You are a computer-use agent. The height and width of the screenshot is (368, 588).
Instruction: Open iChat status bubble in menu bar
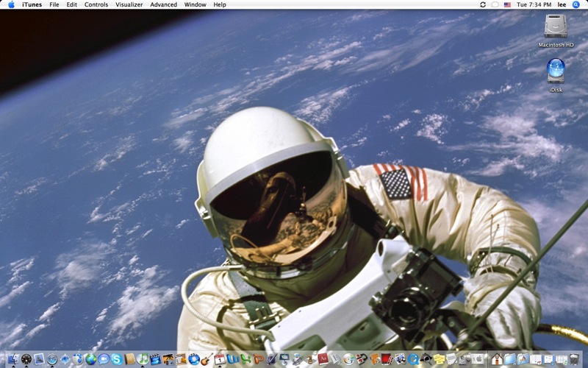495,4
